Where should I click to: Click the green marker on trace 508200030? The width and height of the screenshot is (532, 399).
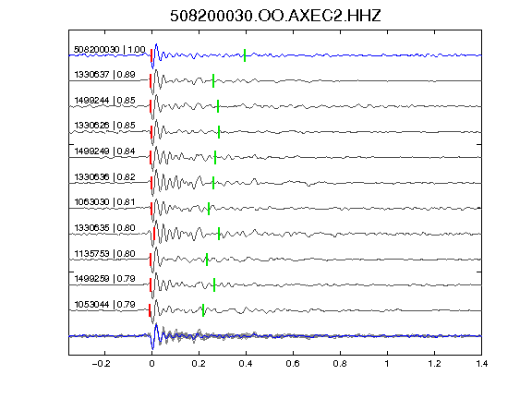pos(245,55)
